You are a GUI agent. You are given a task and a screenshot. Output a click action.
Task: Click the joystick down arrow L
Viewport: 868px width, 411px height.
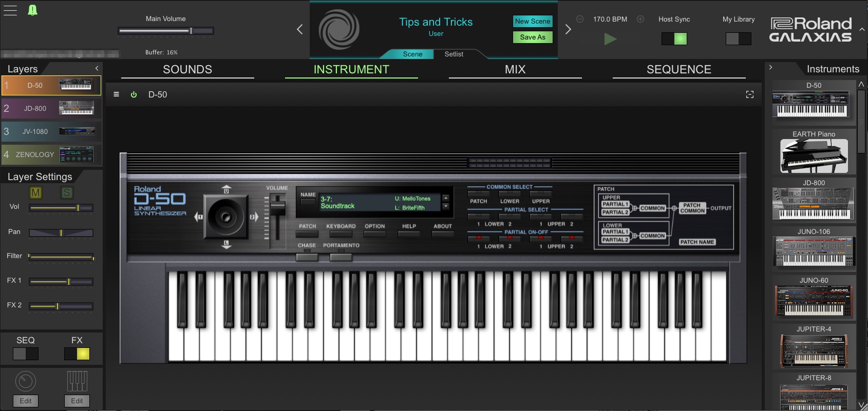pyautogui.click(x=226, y=244)
